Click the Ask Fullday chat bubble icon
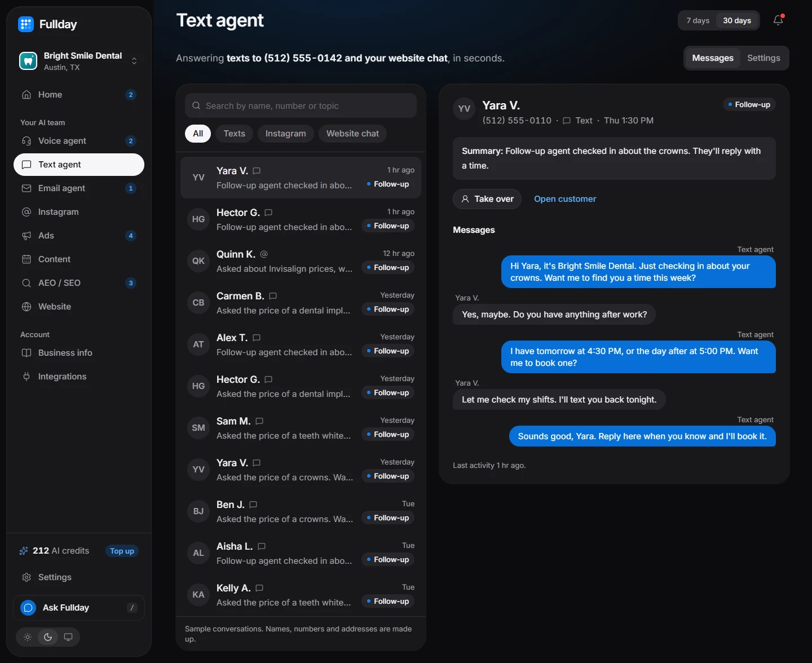812x663 pixels. click(x=28, y=608)
